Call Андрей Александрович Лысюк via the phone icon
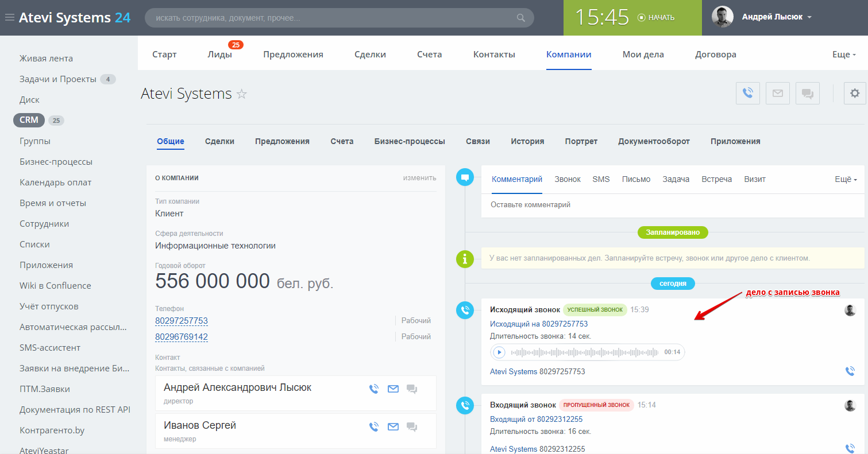The image size is (868, 454). (374, 389)
